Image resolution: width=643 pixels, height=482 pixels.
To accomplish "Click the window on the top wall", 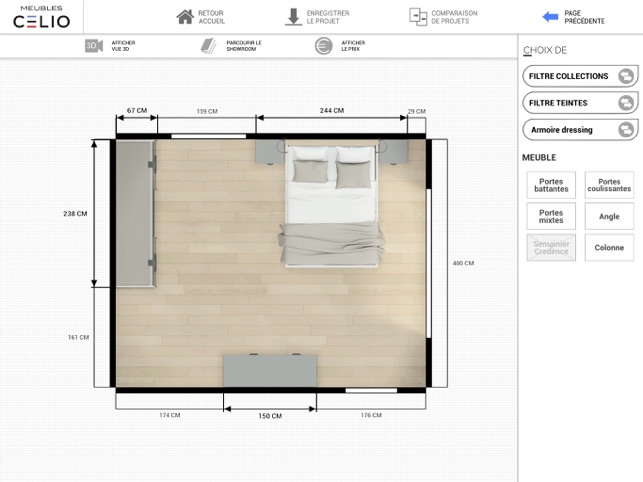I will coord(209,136).
